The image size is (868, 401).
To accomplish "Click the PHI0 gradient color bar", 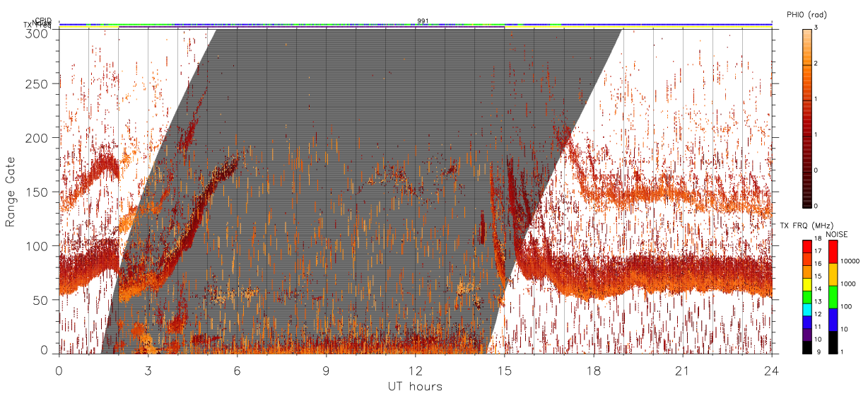I will [807, 117].
